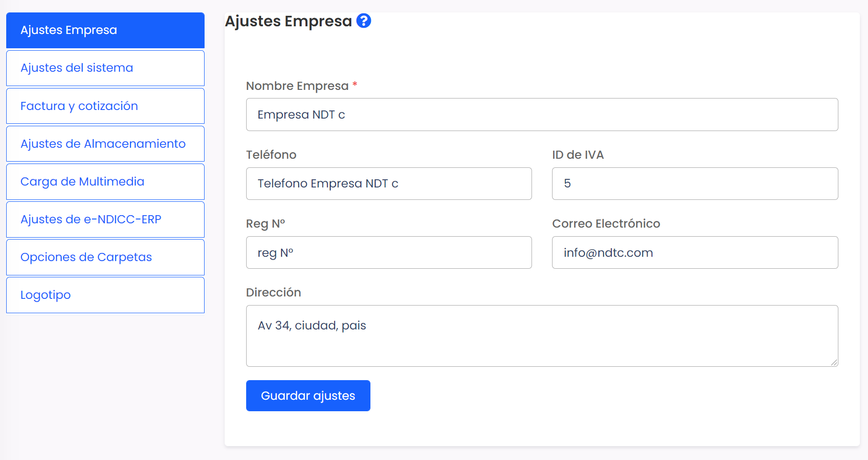
Task: Edit the Correo Electrónico field
Action: click(x=694, y=252)
